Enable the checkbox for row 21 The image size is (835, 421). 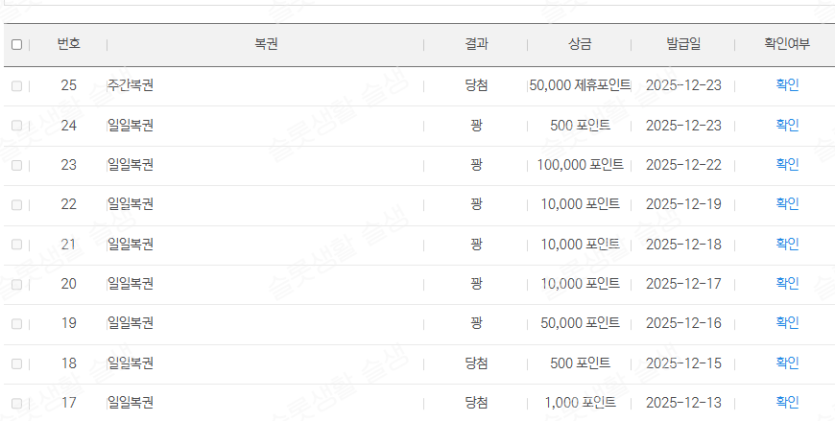(x=16, y=244)
